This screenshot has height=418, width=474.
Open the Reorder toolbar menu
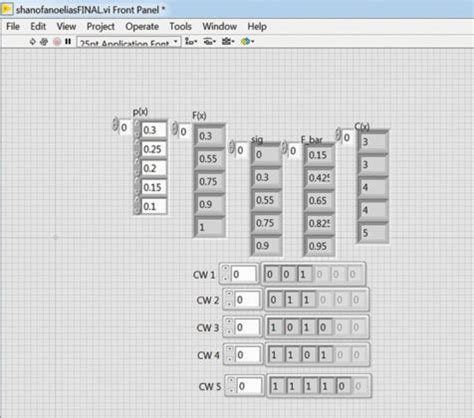pos(247,41)
